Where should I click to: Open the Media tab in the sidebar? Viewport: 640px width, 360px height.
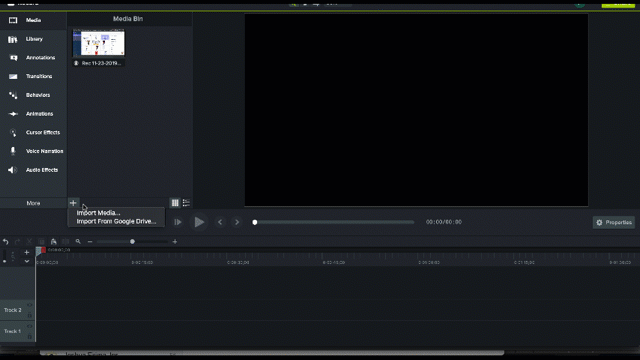33,20
